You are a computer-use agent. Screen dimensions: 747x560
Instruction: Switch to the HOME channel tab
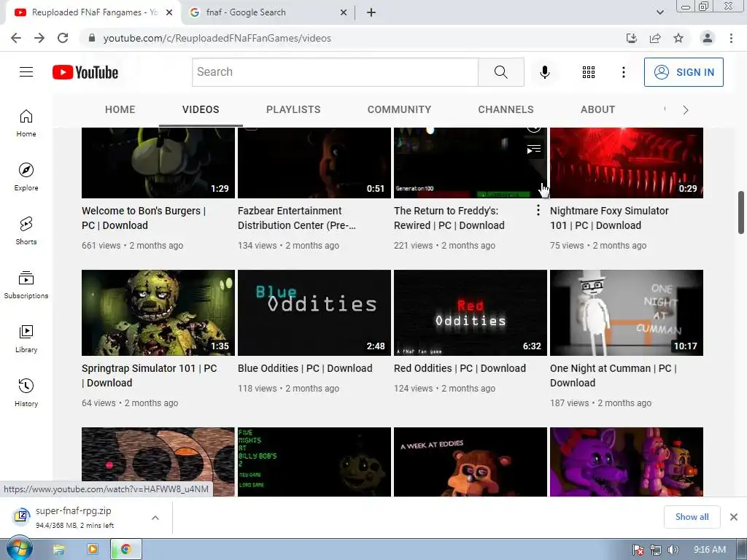[120, 109]
